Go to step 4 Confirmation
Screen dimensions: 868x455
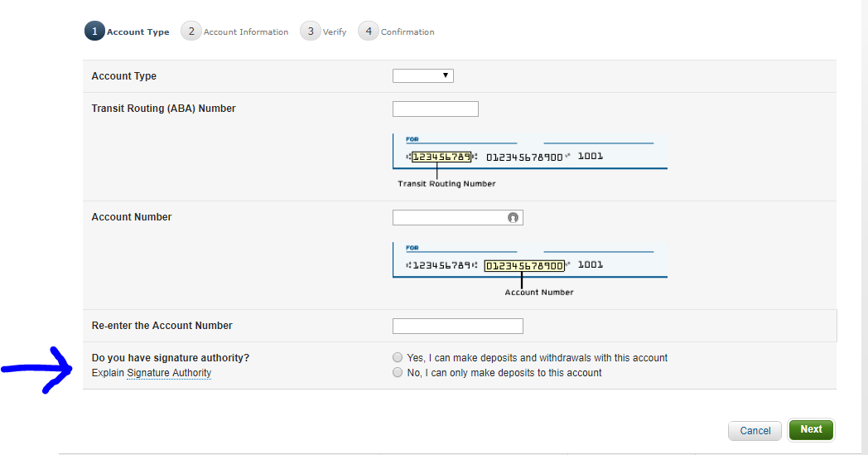coord(397,31)
